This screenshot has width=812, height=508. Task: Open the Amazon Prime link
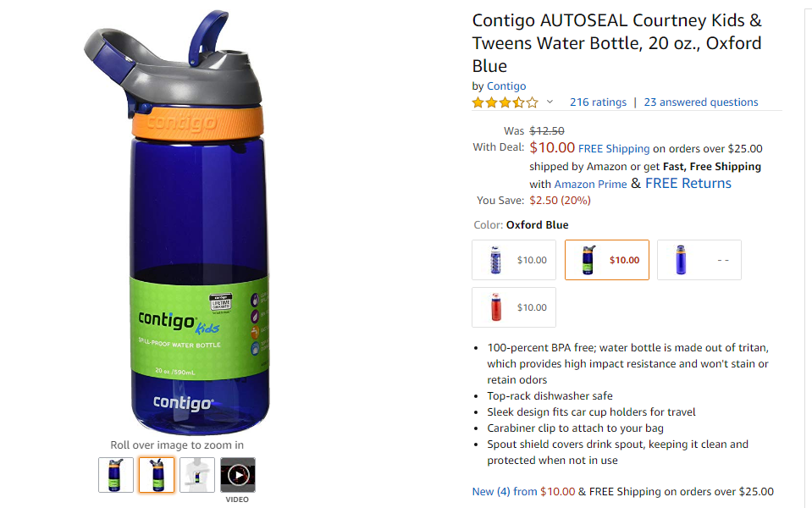590,185
